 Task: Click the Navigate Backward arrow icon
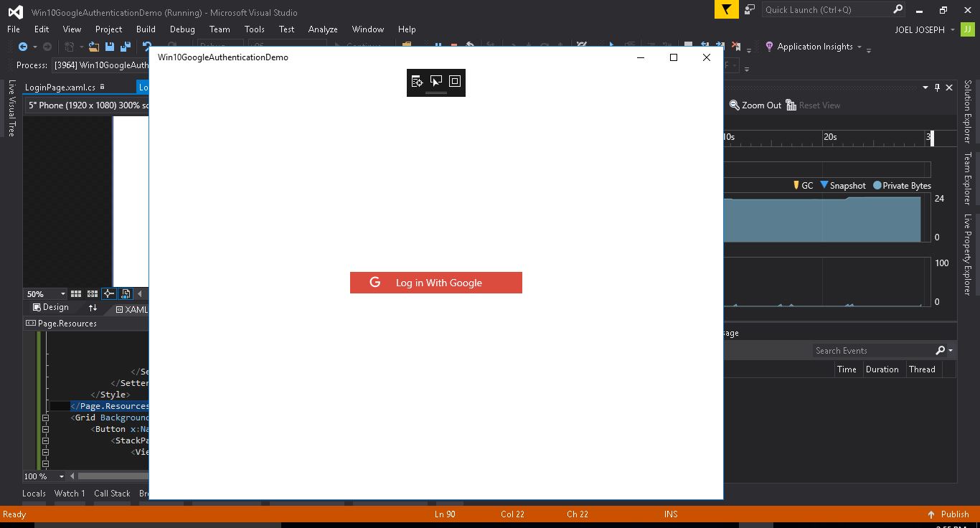(x=23, y=47)
